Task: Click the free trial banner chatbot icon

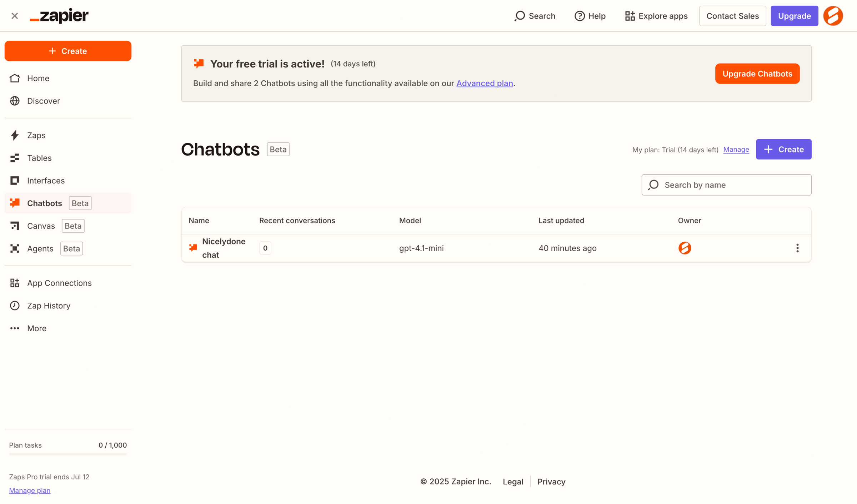Action: [199, 64]
